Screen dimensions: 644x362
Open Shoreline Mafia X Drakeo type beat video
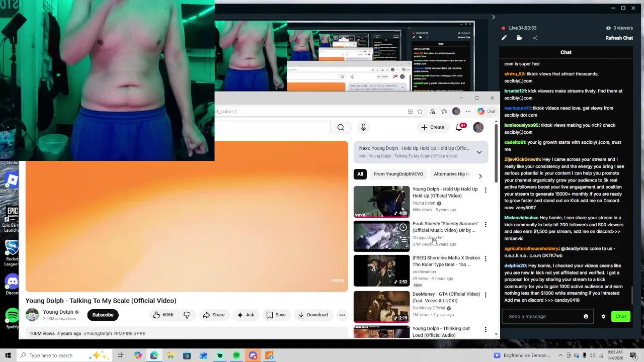coord(381,270)
